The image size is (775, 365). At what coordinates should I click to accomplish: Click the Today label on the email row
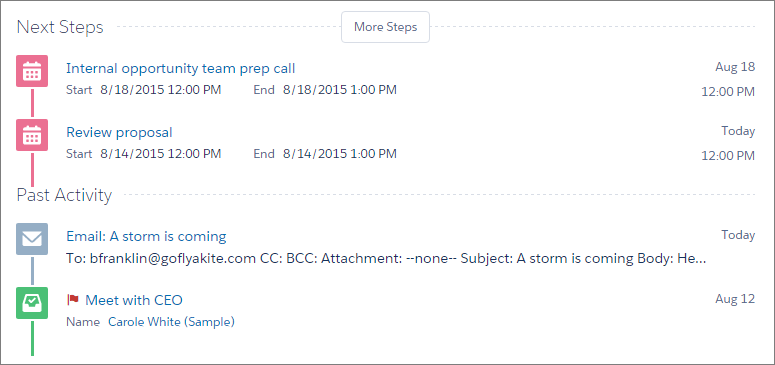click(x=738, y=235)
